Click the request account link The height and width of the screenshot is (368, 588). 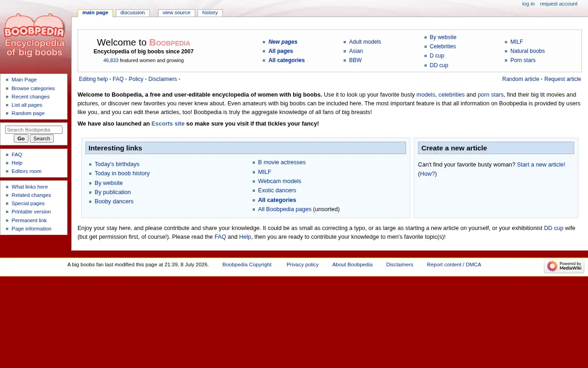click(x=559, y=4)
